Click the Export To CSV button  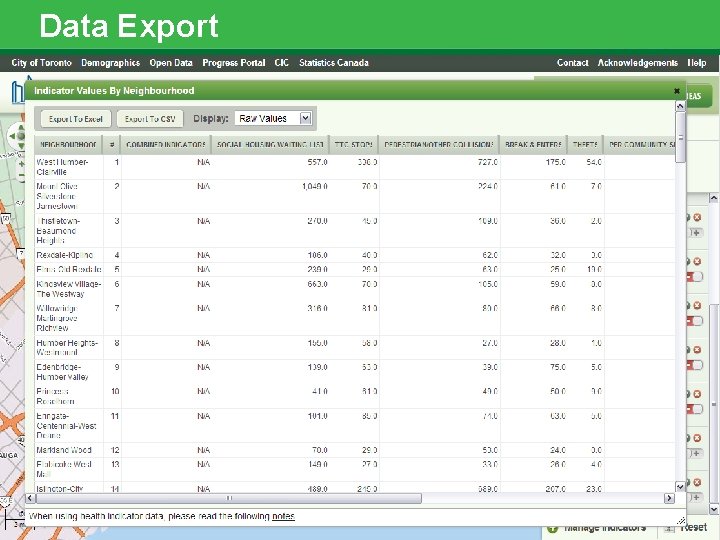pos(150,119)
